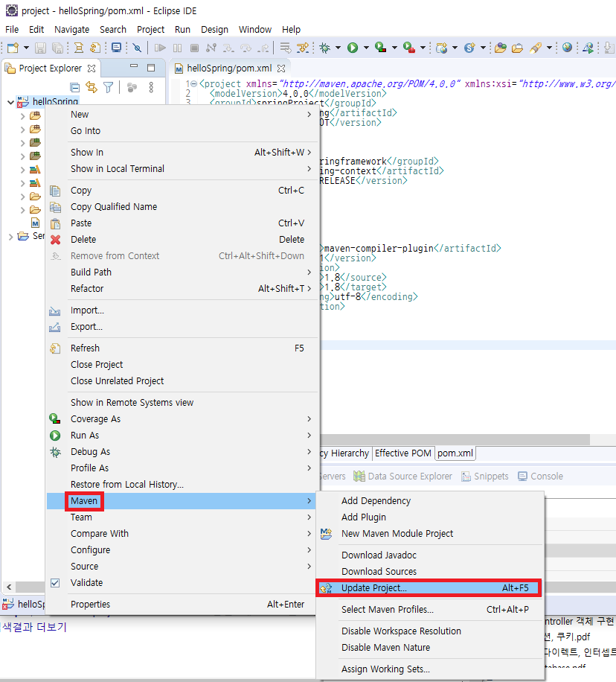
Task: Open the New wizard dropdown arrow
Action: (x=26, y=48)
